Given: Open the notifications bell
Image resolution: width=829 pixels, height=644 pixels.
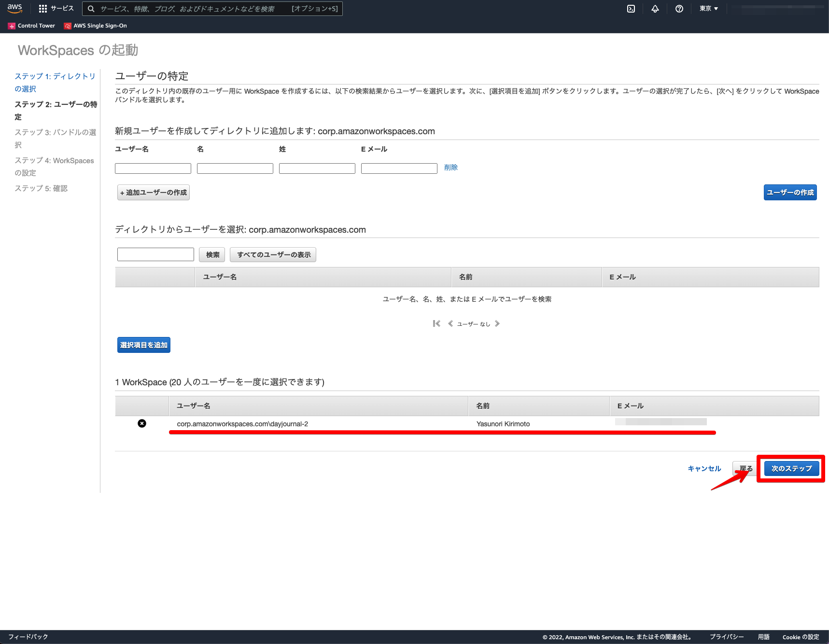Looking at the screenshot, I should click(x=655, y=9).
